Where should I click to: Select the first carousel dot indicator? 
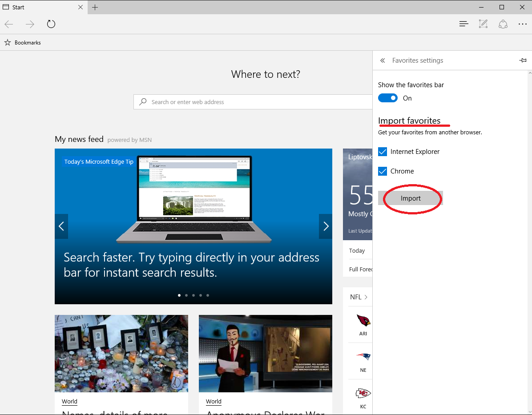[x=179, y=295]
